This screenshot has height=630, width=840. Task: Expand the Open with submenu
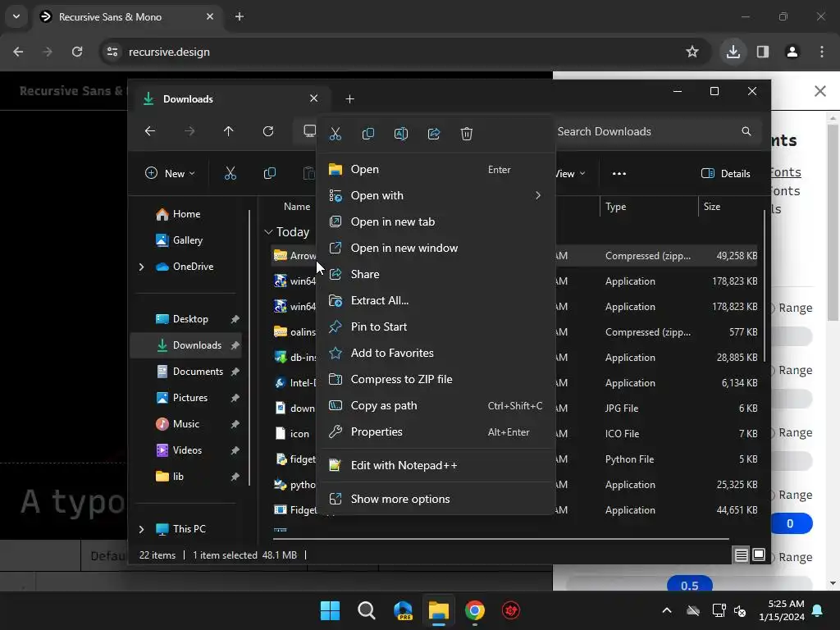click(x=436, y=195)
